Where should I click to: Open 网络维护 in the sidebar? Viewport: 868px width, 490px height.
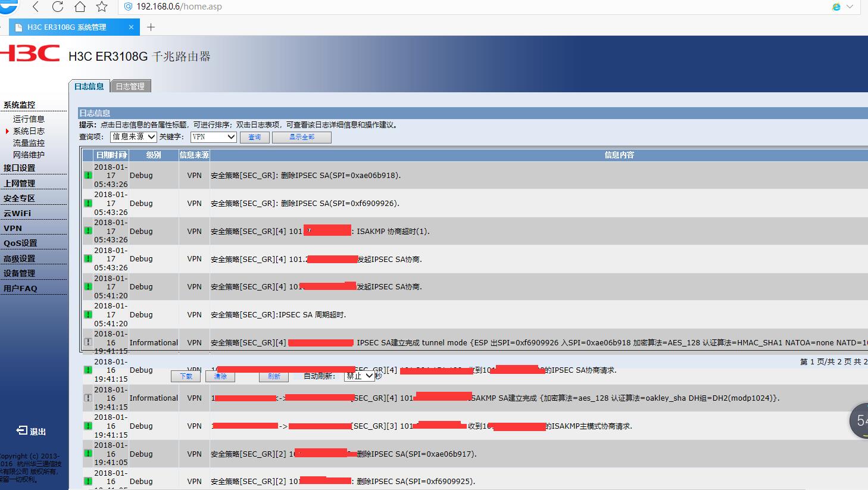click(x=29, y=155)
